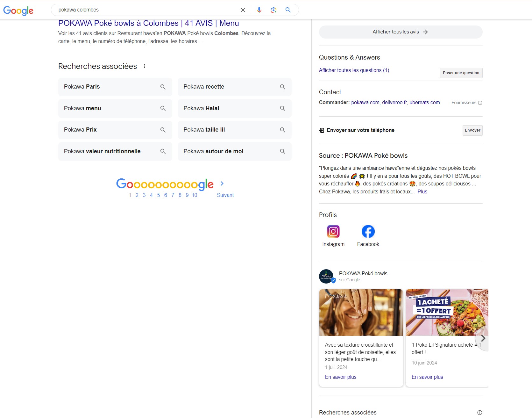Go to results page 8
Viewport: 532px width, 418px height.
point(180,195)
